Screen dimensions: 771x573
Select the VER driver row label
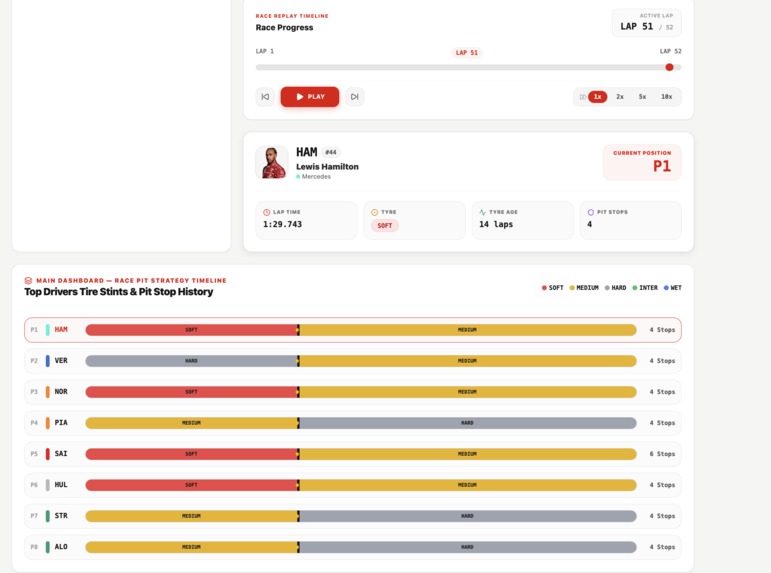pos(61,361)
